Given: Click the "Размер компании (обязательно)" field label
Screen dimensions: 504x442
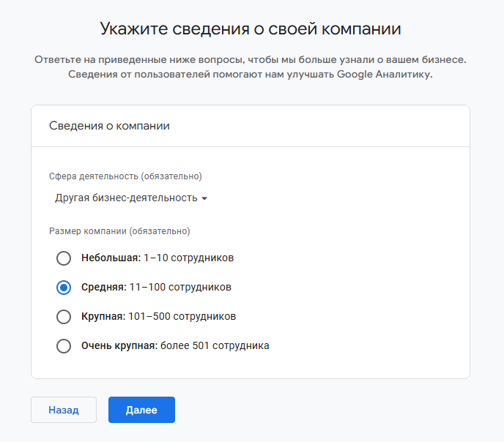Looking at the screenshot, I should point(119,231).
